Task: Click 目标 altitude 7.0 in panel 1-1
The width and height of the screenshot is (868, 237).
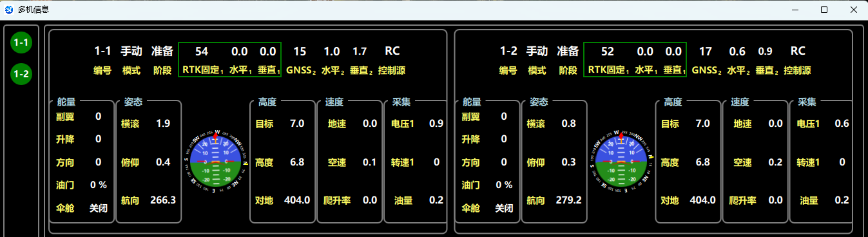Action: pos(297,123)
